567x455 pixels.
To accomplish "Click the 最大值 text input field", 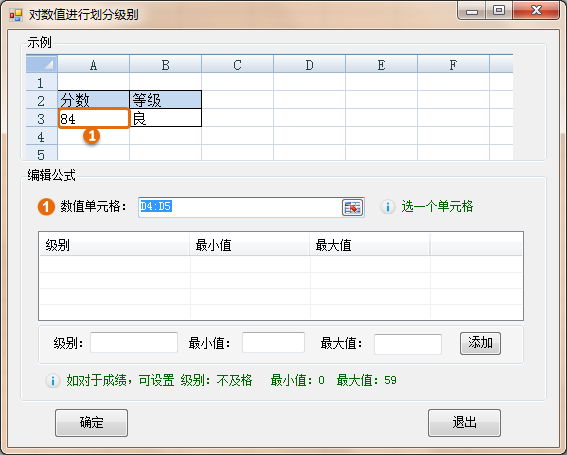I will tap(408, 344).
